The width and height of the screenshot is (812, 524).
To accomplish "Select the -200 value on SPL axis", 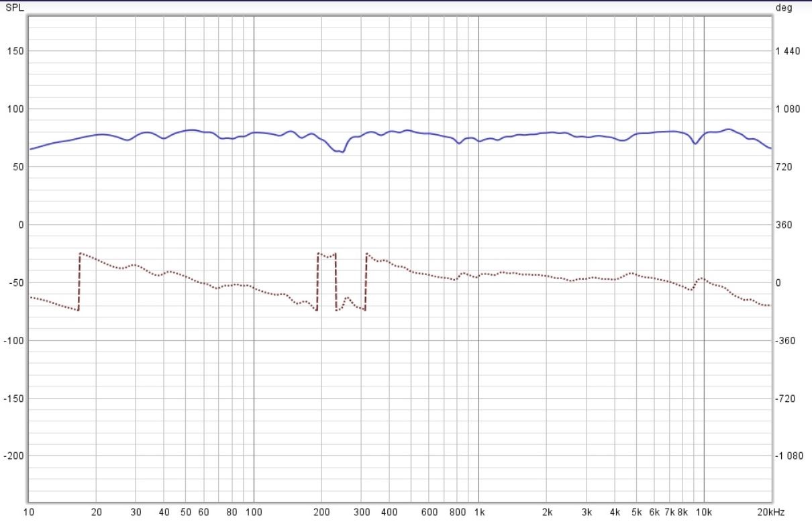I will (15, 456).
